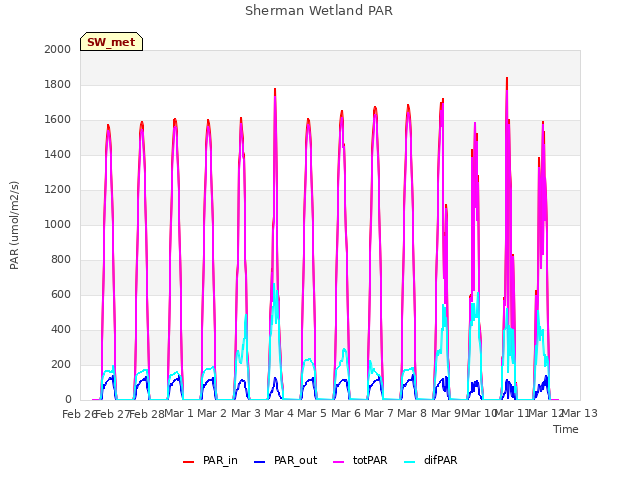Click the Mar 4 peak near 1780
The image size is (640, 480).
275,91
